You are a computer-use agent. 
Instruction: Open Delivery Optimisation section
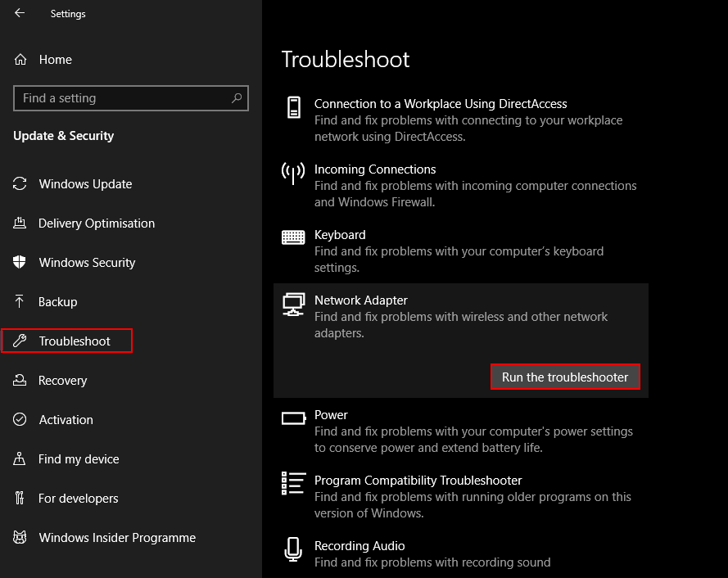97,224
